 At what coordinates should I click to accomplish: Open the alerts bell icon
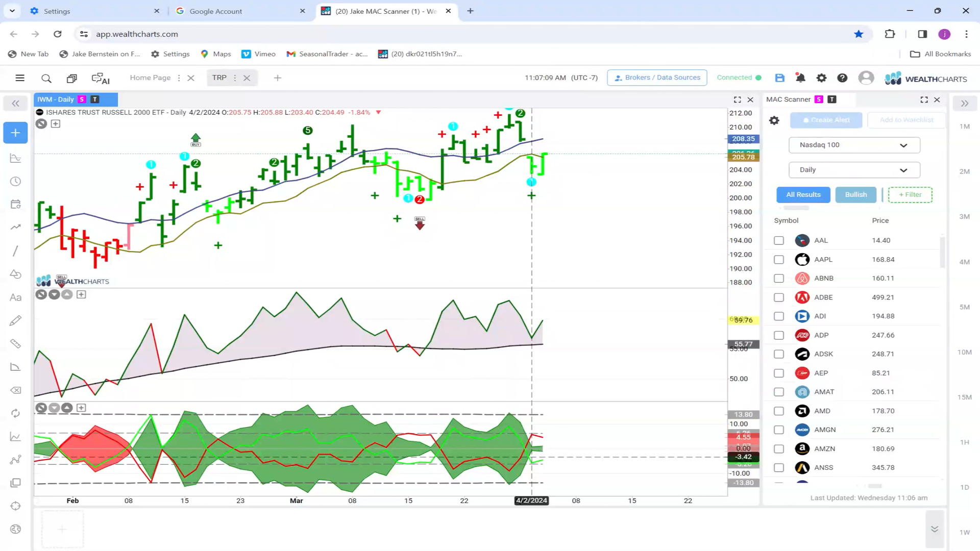pos(800,78)
